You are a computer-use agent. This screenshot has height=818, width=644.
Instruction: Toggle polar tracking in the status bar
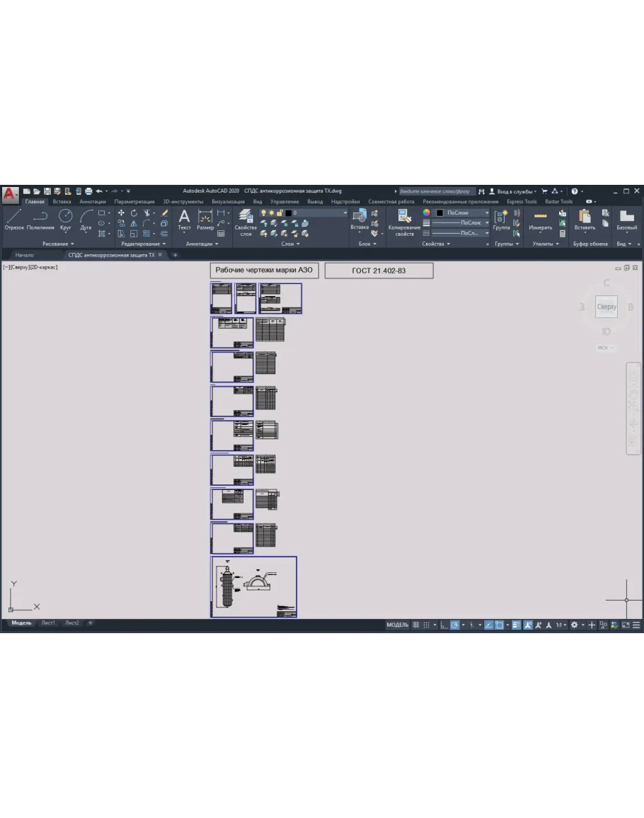click(x=455, y=625)
